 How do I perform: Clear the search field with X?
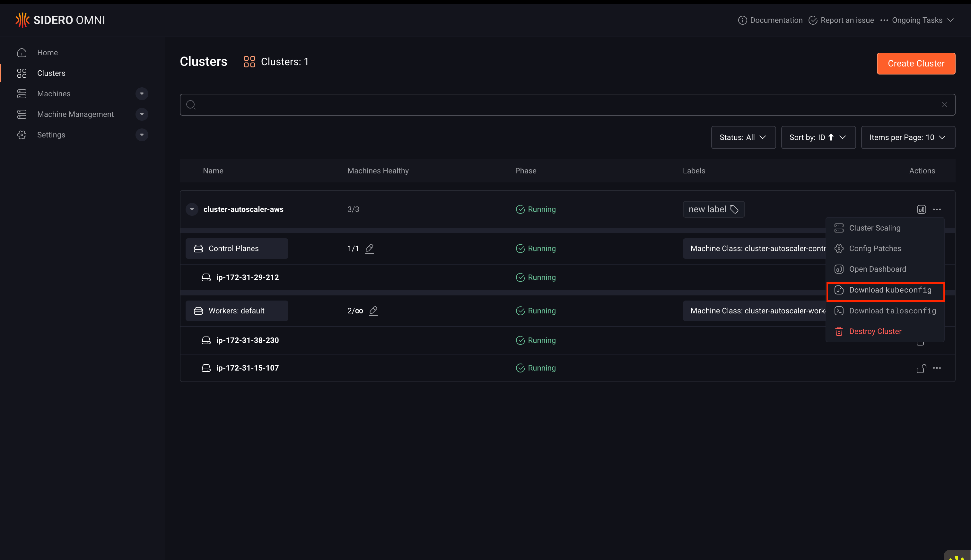tap(944, 105)
